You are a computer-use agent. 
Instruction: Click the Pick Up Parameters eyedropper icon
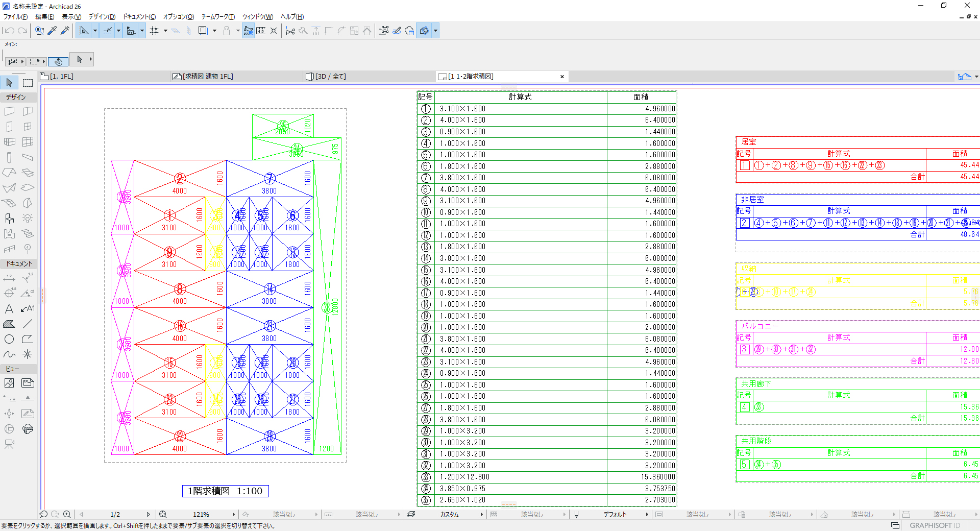(52, 31)
